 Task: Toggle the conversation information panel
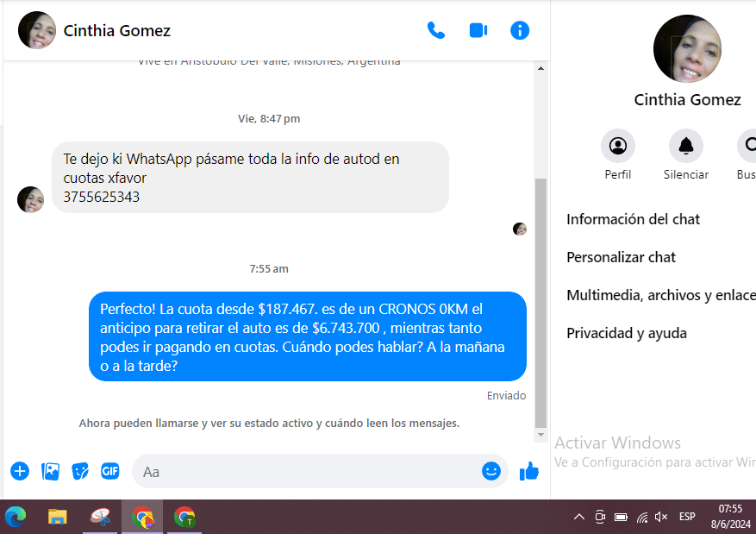(520, 30)
